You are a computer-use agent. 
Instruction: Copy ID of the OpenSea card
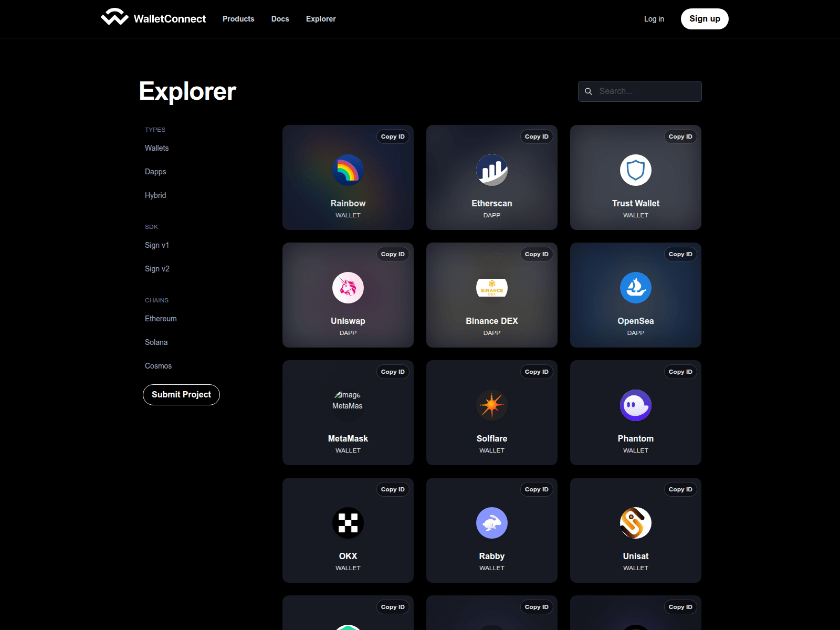click(680, 254)
